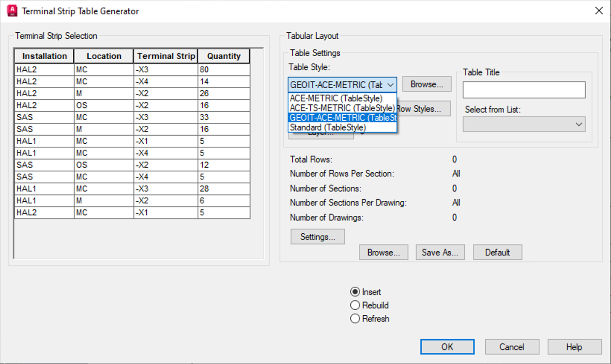Image resolution: width=611 pixels, height=364 pixels.
Task: Select the HAL2 MC -X1 row
Action: [132, 212]
